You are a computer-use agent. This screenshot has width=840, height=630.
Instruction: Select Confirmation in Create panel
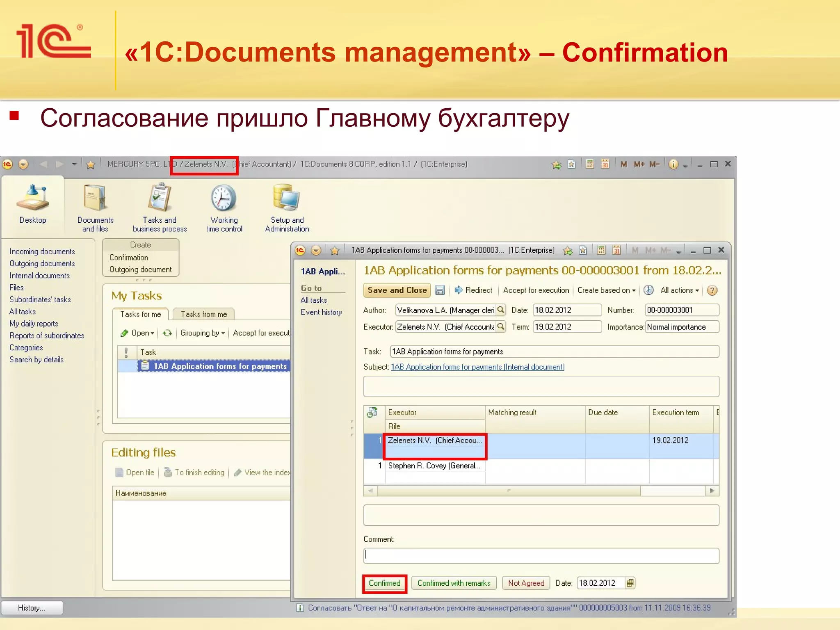[x=129, y=258]
